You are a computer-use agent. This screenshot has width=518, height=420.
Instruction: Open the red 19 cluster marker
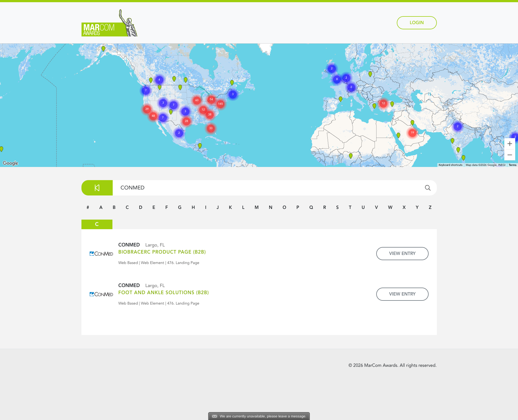(x=412, y=133)
